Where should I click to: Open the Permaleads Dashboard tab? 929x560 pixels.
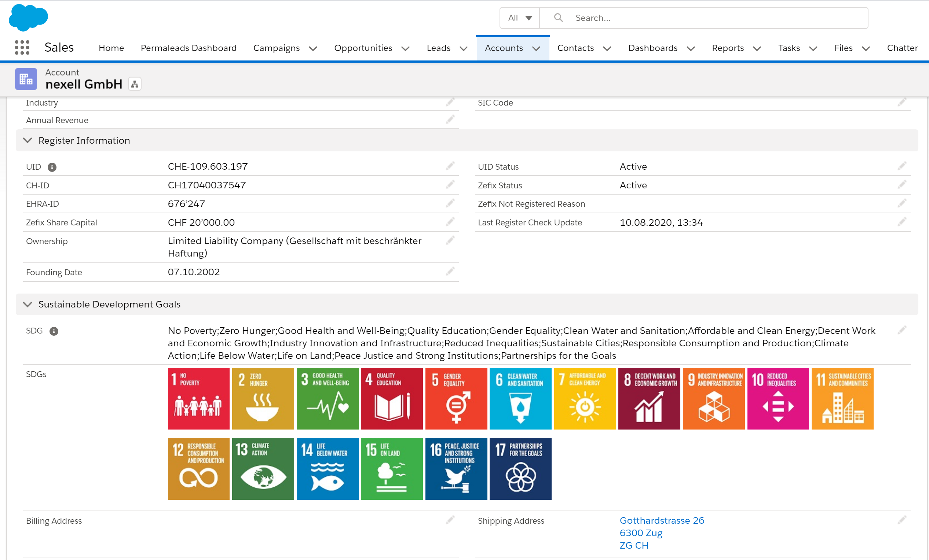pos(188,48)
